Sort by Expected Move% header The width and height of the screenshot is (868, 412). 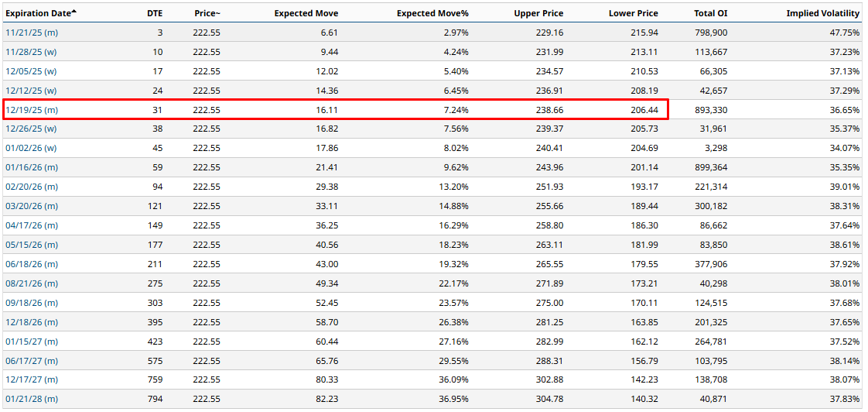(432, 13)
